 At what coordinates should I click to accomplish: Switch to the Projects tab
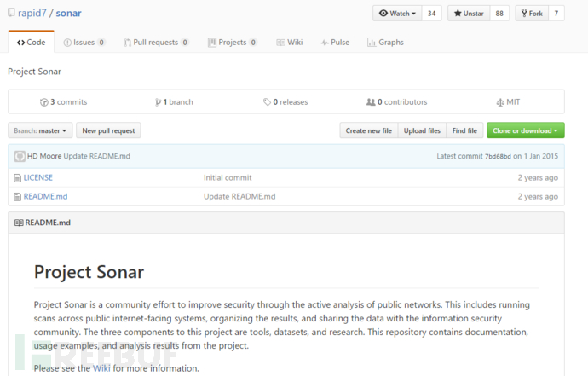tap(233, 43)
